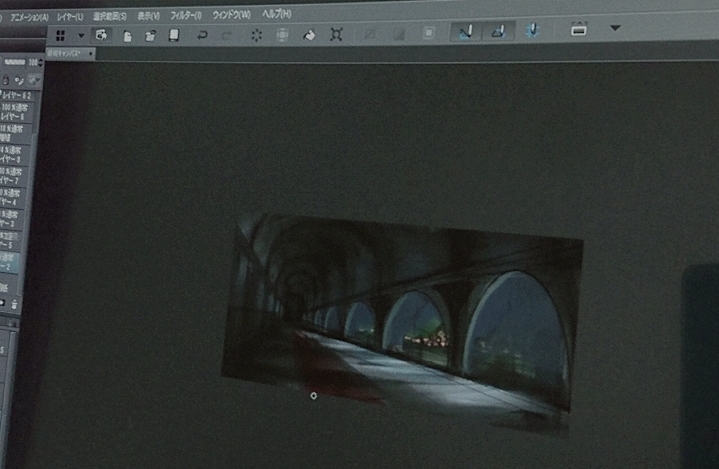
Task: Click the Clear (dotted circle) icon
Action: pos(257,35)
